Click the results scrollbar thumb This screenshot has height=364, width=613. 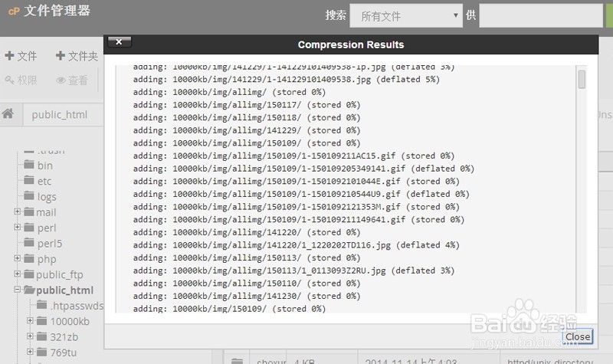[x=582, y=80]
